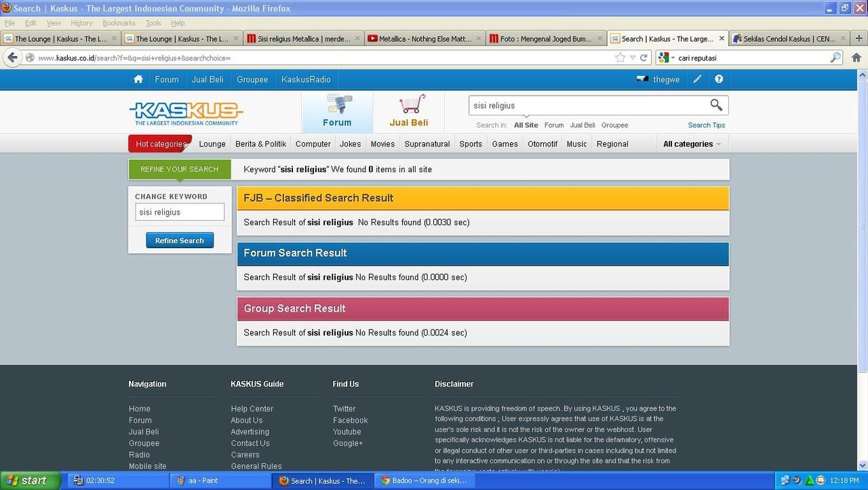Open the Tools menu

(x=154, y=23)
